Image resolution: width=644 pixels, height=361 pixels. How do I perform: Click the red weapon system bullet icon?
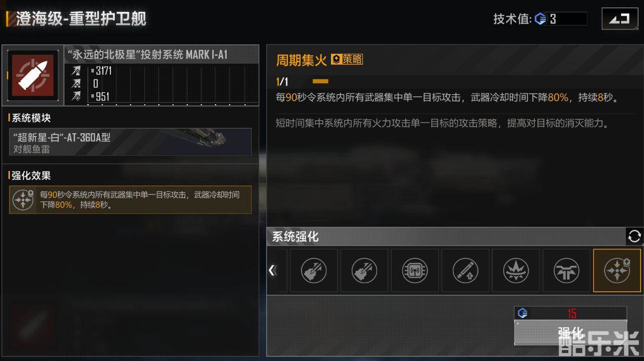point(33,74)
